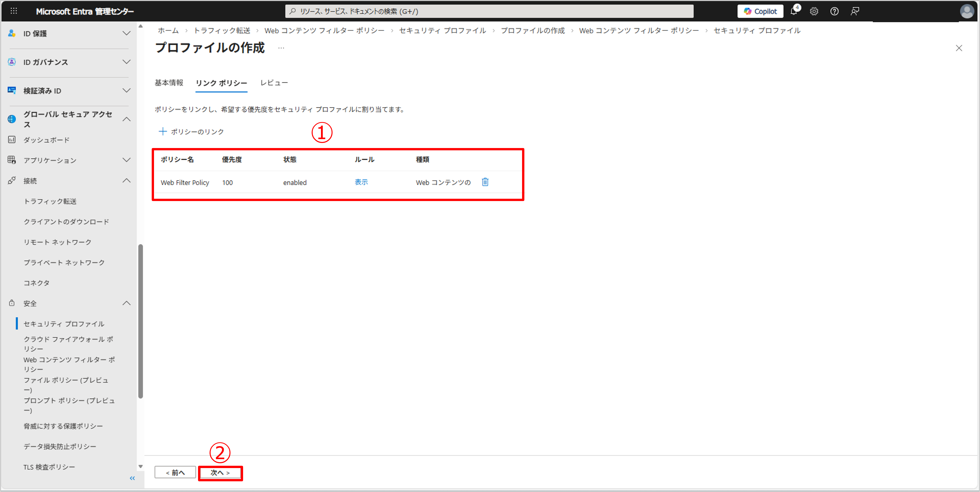Switch to the レビュー tab
This screenshot has height=492, width=980.
[274, 83]
